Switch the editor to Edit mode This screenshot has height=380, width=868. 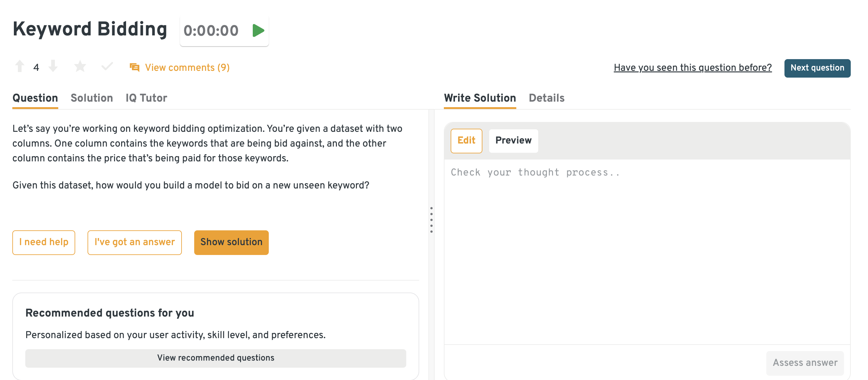[x=466, y=140]
